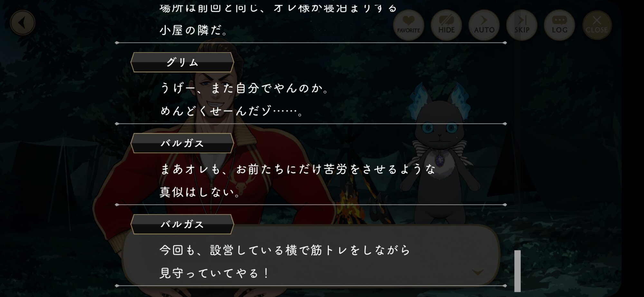Toggle AUTO text advance

tap(484, 25)
